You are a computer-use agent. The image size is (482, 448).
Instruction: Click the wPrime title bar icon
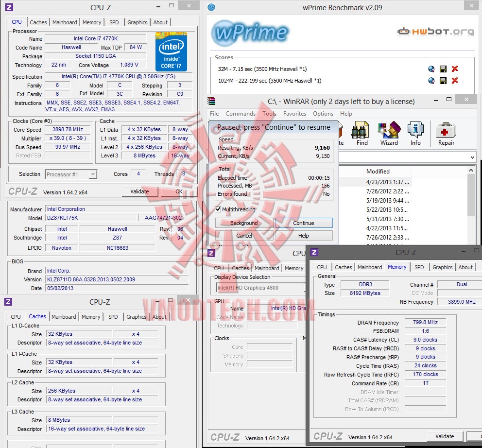pyautogui.click(x=211, y=7)
